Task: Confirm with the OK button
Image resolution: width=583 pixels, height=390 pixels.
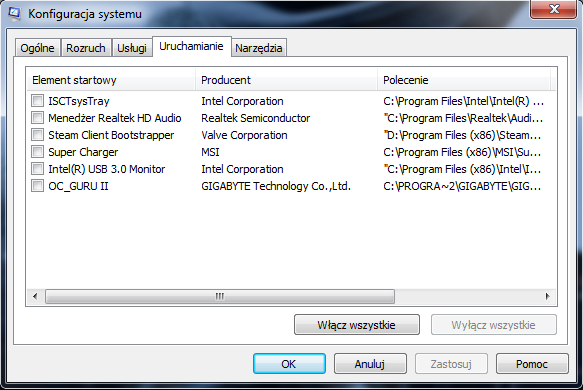Action: 289,364
